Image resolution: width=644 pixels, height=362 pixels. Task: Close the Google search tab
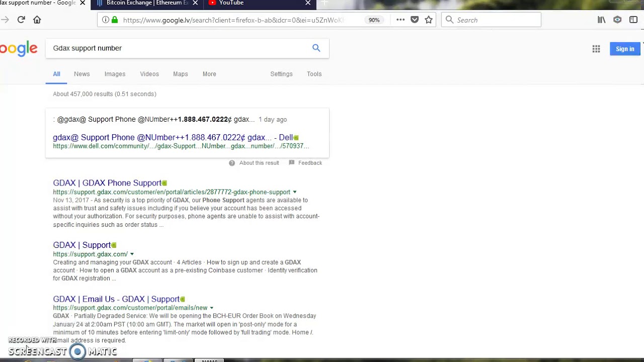pos(83,3)
